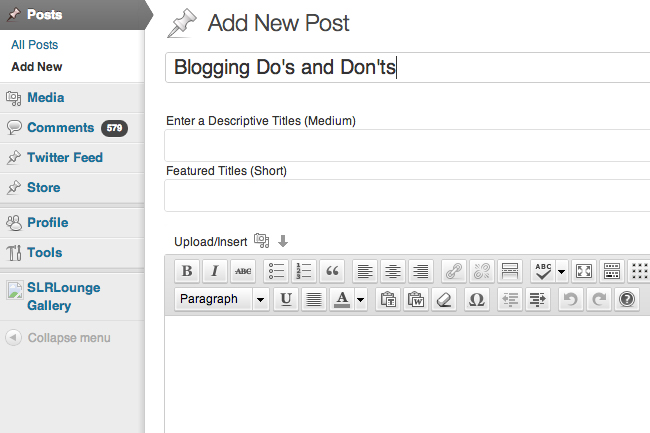Go to All Posts

pos(34,45)
